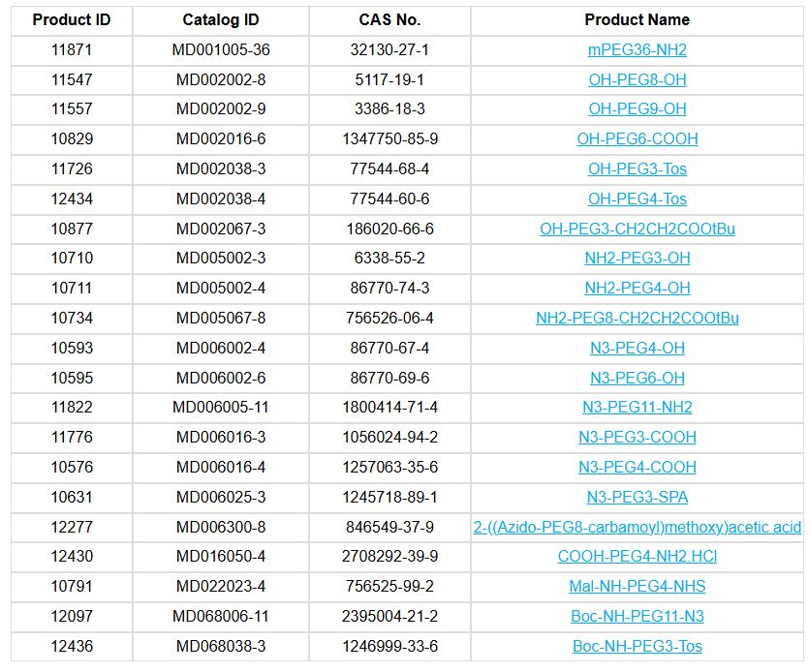Click the Product Name column header
The image size is (809, 672).
(x=638, y=20)
